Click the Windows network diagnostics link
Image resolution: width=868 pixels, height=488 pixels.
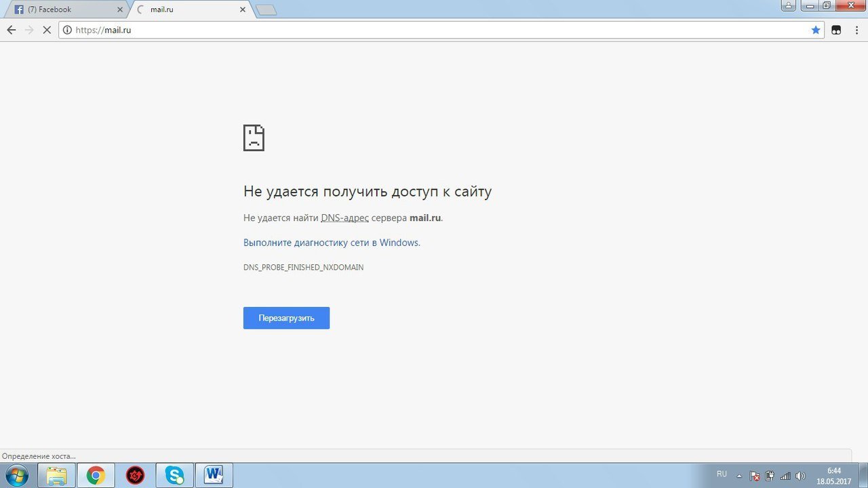[x=332, y=243]
